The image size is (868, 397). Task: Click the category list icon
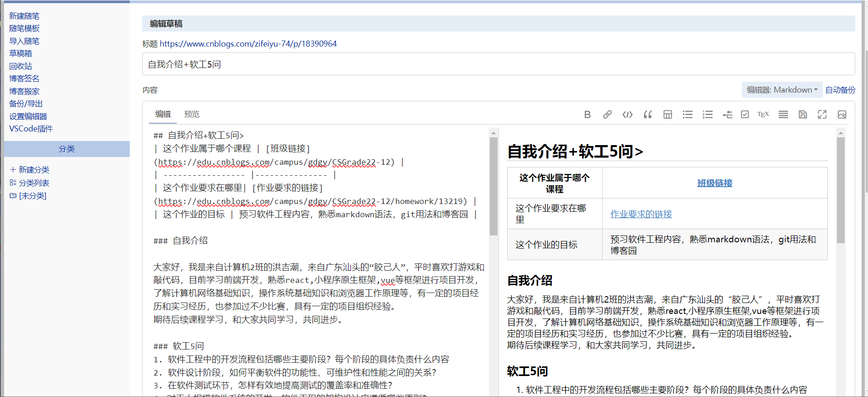[13, 183]
